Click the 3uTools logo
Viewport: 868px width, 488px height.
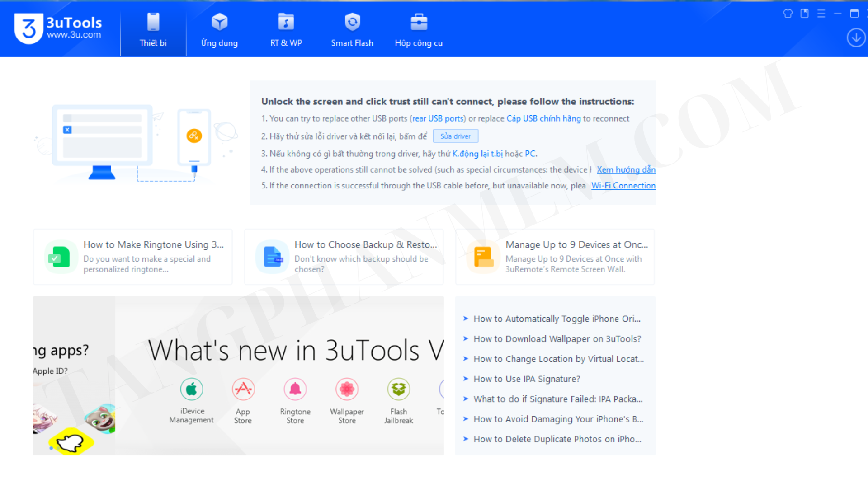tap(29, 28)
